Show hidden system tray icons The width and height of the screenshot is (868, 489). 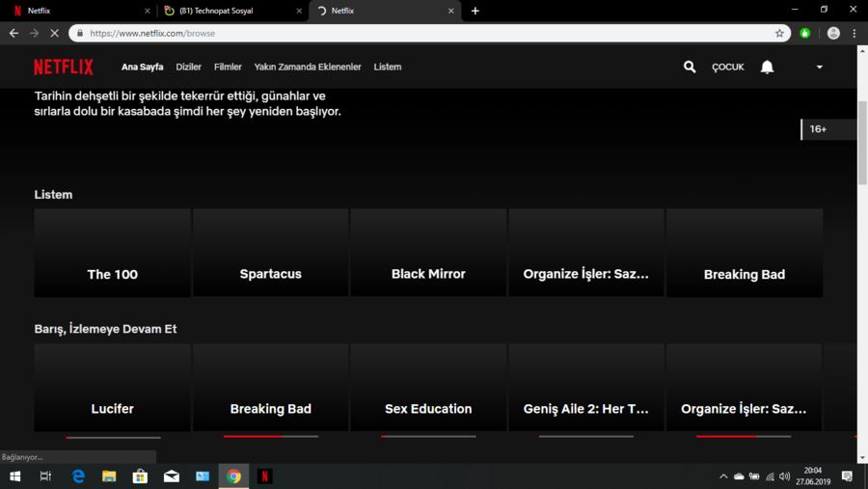coord(723,476)
